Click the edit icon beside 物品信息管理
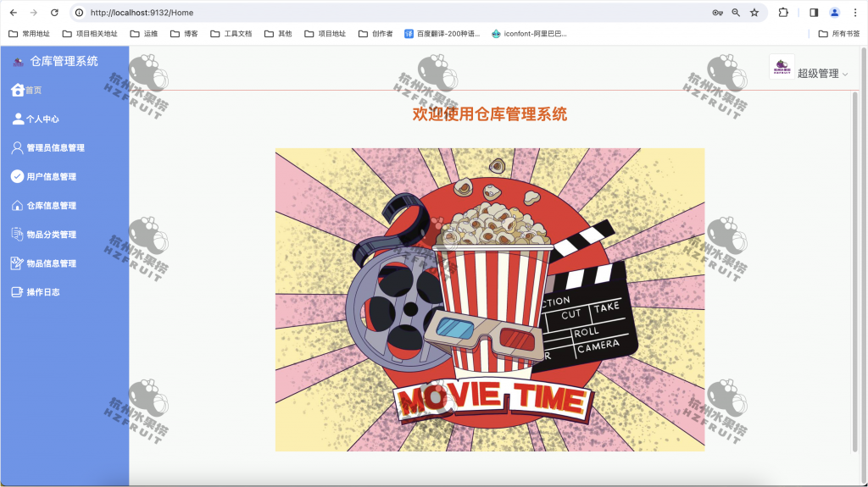 click(17, 263)
